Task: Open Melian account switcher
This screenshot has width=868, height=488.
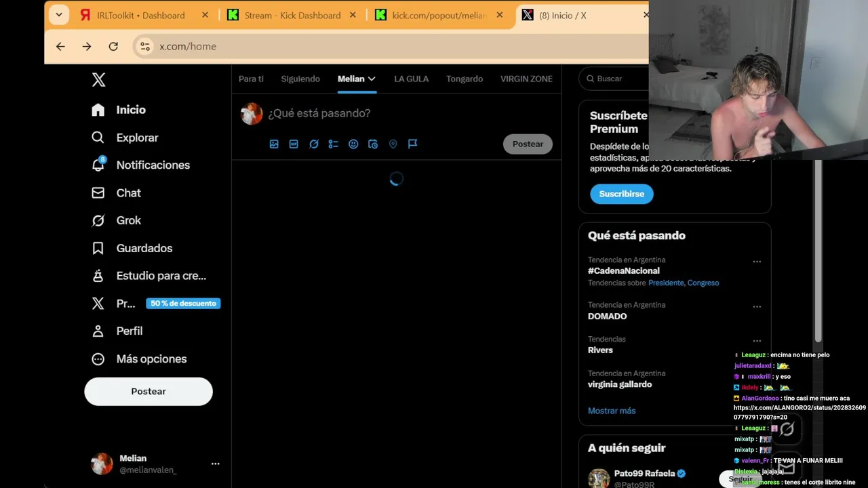Action: click(x=155, y=464)
